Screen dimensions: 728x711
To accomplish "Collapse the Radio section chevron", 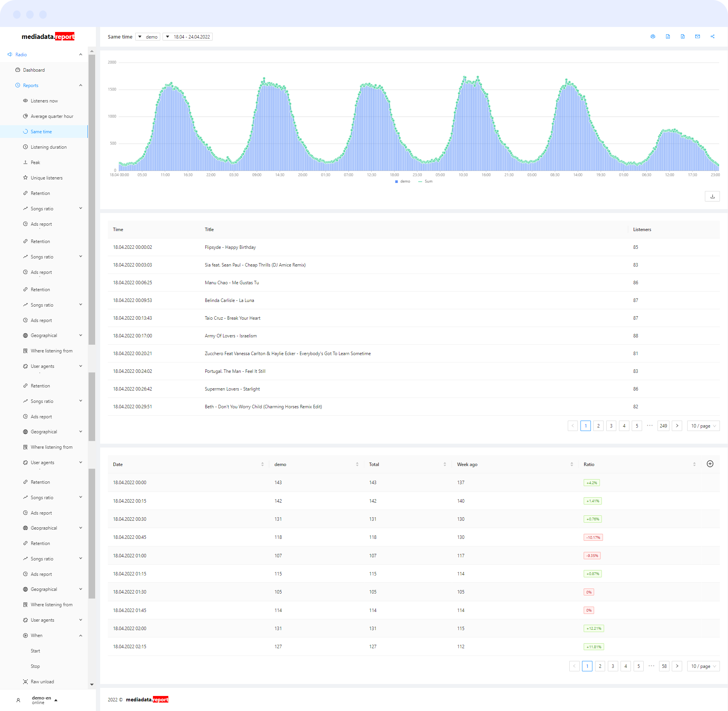I will coord(81,54).
